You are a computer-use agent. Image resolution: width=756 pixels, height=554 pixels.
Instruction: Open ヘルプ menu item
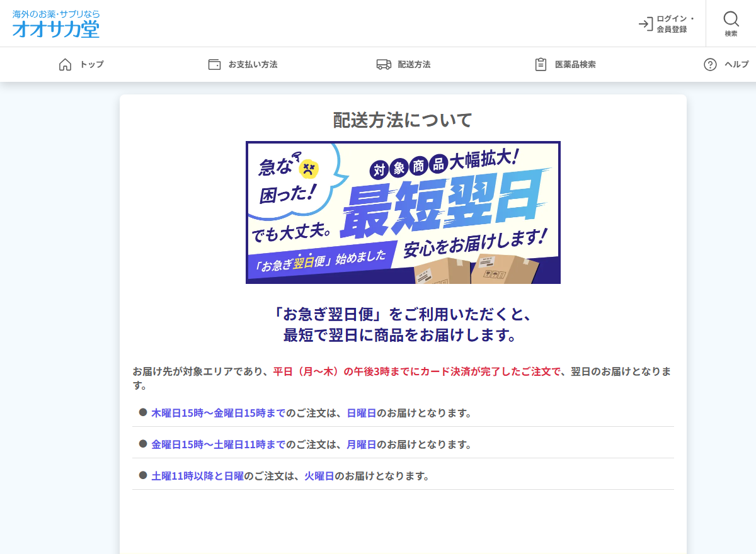click(736, 64)
